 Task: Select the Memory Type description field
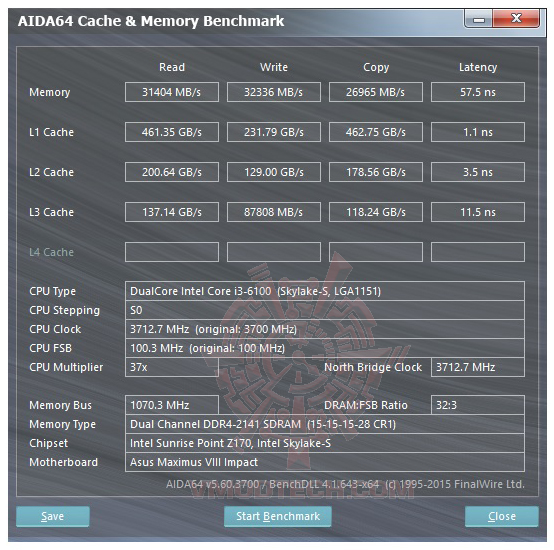[x=325, y=424]
